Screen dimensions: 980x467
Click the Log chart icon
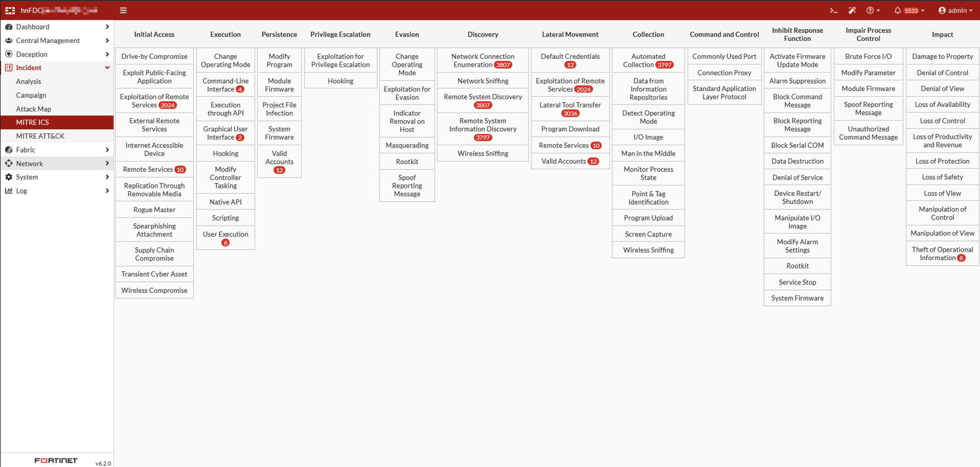point(8,191)
